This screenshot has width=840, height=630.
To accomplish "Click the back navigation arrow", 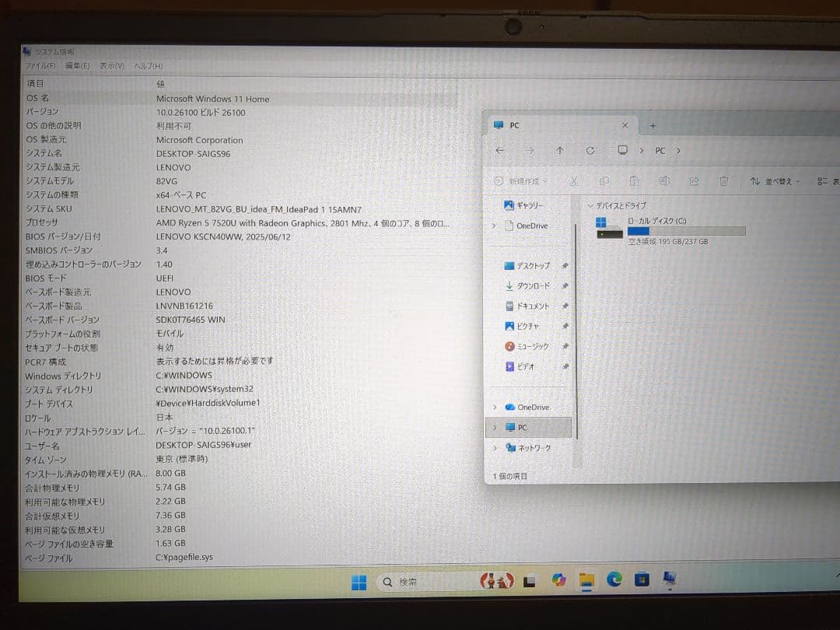I will [500, 150].
